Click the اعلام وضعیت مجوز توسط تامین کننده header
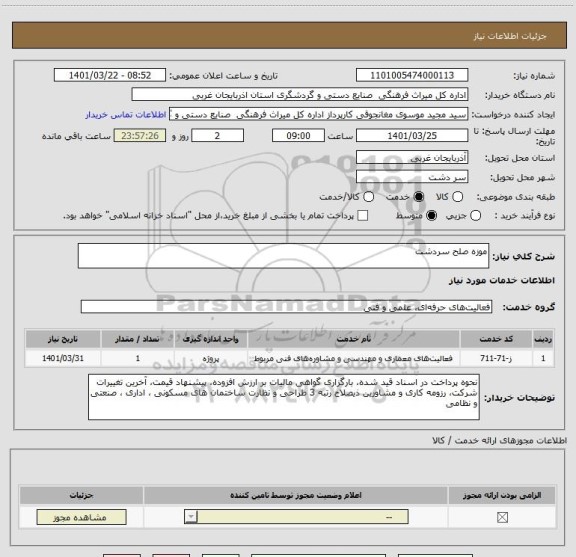Viewport: 576px width, 557px height. [296, 495]
